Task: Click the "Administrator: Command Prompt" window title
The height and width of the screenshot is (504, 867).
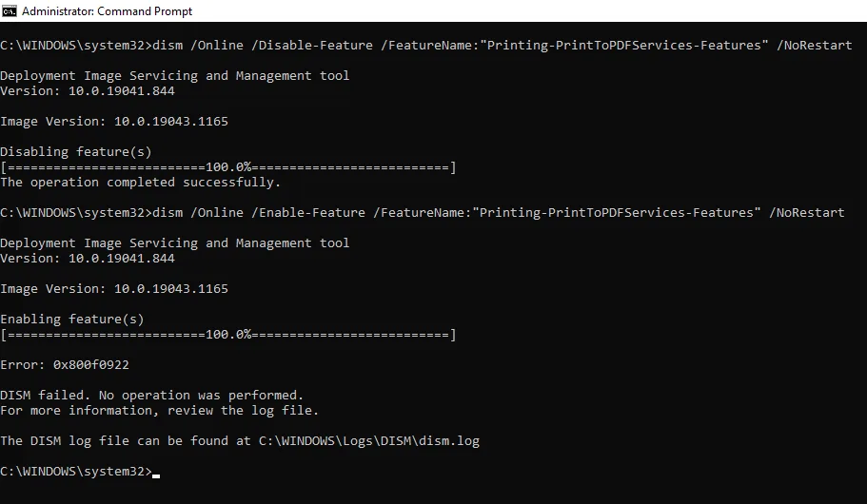Action: (107, 11)
